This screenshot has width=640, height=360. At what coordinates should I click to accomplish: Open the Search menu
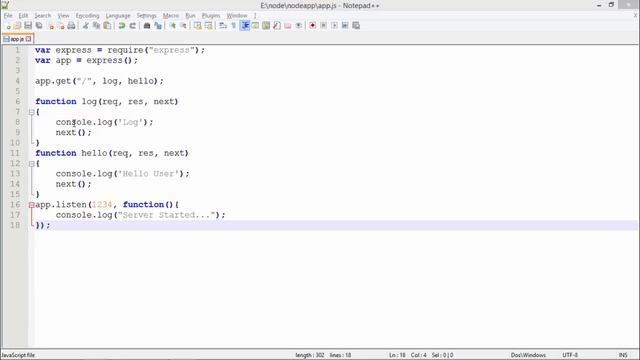tap(42, 16)
